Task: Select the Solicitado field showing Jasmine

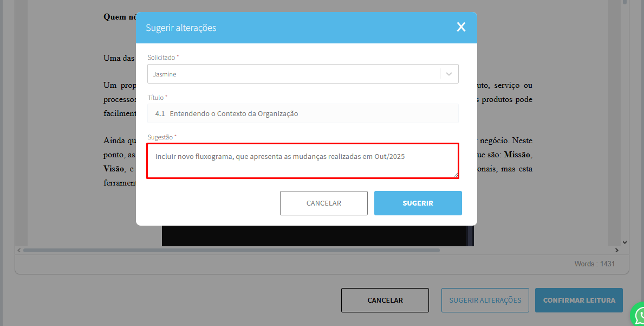Action: point(303,74)
